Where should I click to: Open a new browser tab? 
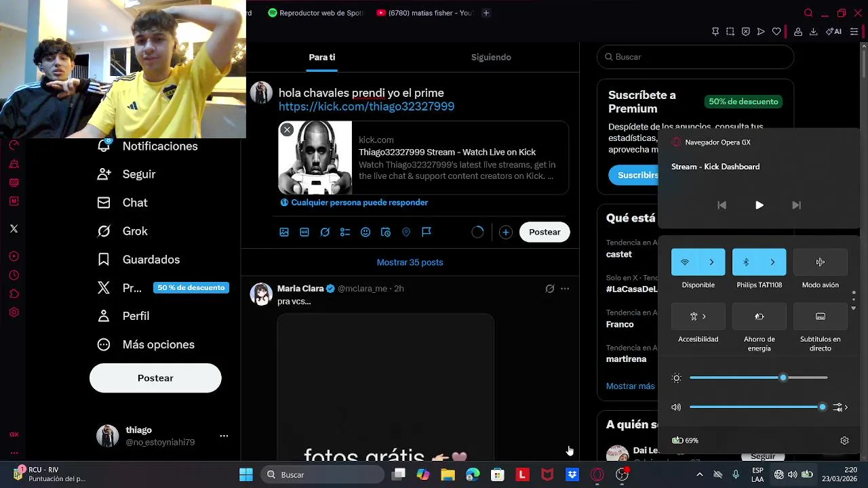486,13
